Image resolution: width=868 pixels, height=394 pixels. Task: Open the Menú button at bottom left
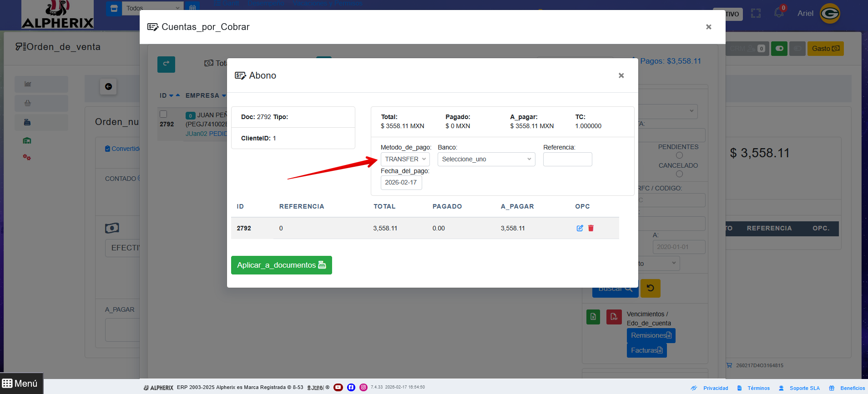coord(20,384)
